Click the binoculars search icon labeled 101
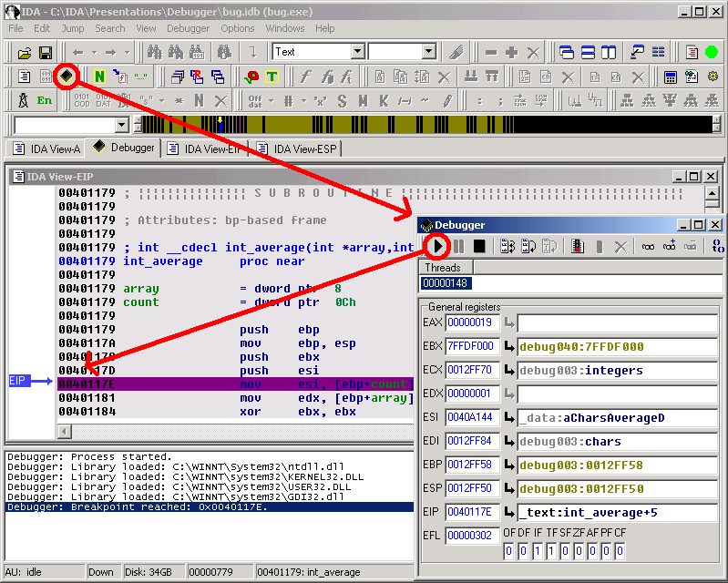Screen dimensions: 728x583 [x=197, y=53]
